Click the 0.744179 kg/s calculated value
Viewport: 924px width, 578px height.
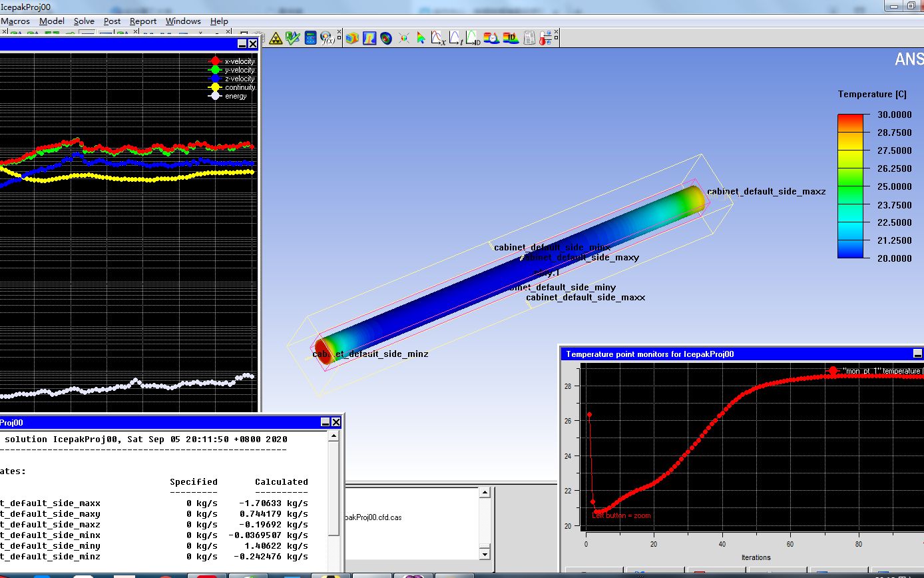tap(274, 514)
